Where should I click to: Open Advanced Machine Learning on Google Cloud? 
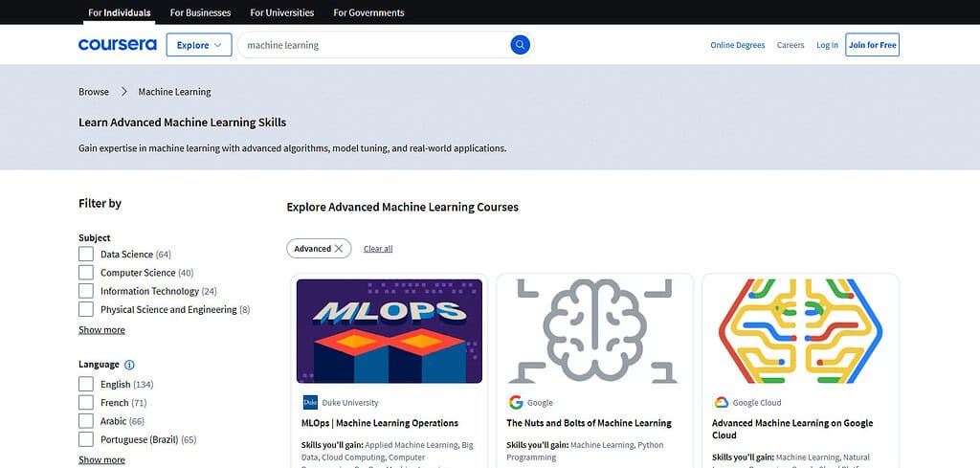click(792, 430)
